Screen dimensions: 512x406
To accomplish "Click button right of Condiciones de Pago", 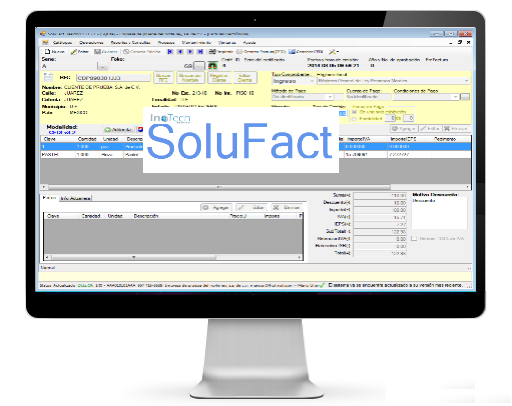I will (465, 97).
